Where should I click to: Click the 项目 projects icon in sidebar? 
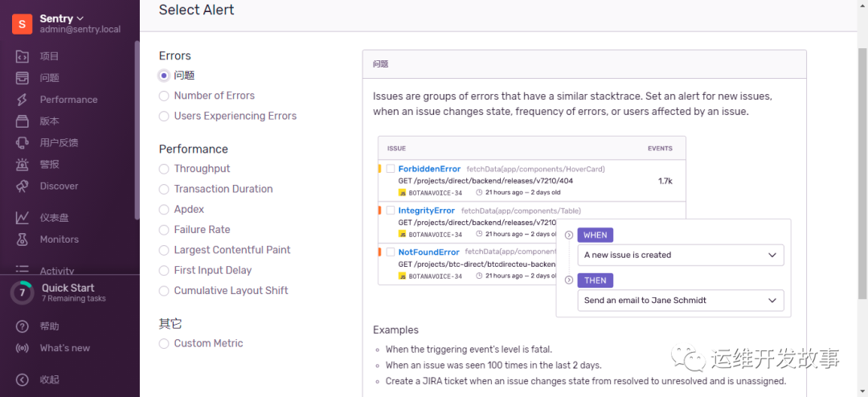[x=23, y=56]
